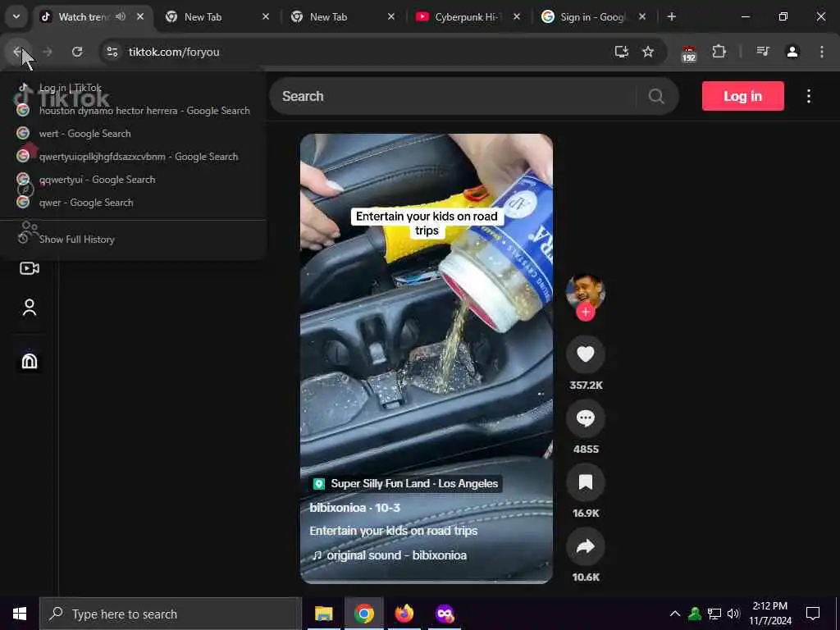The image size is (840, 630).
Task: Open the Windows Start menu
Action: click(x=20, y=614)
